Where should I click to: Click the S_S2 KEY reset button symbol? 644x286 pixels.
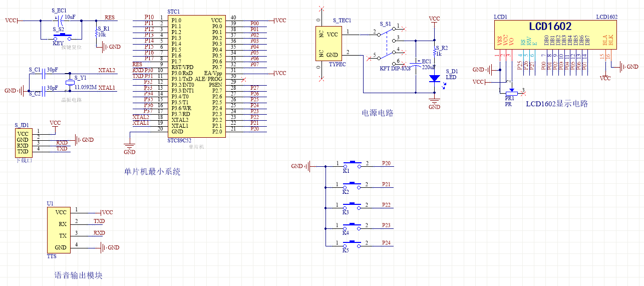(63, 36)
